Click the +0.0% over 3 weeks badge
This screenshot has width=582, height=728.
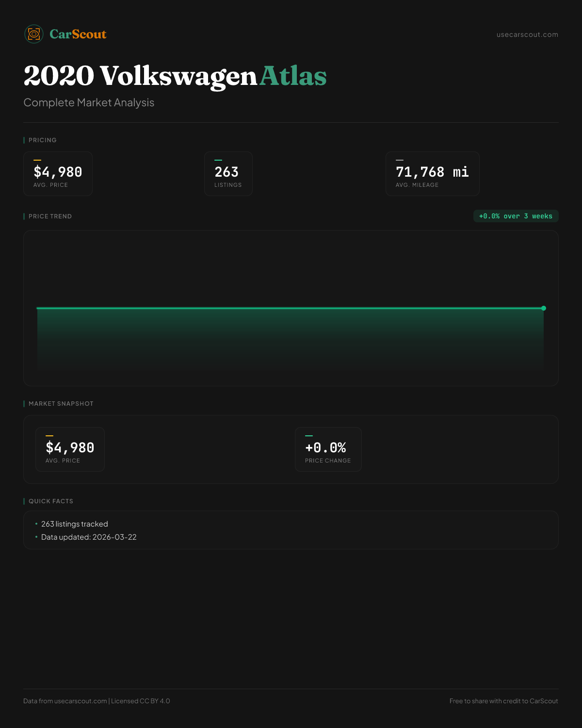516,216
